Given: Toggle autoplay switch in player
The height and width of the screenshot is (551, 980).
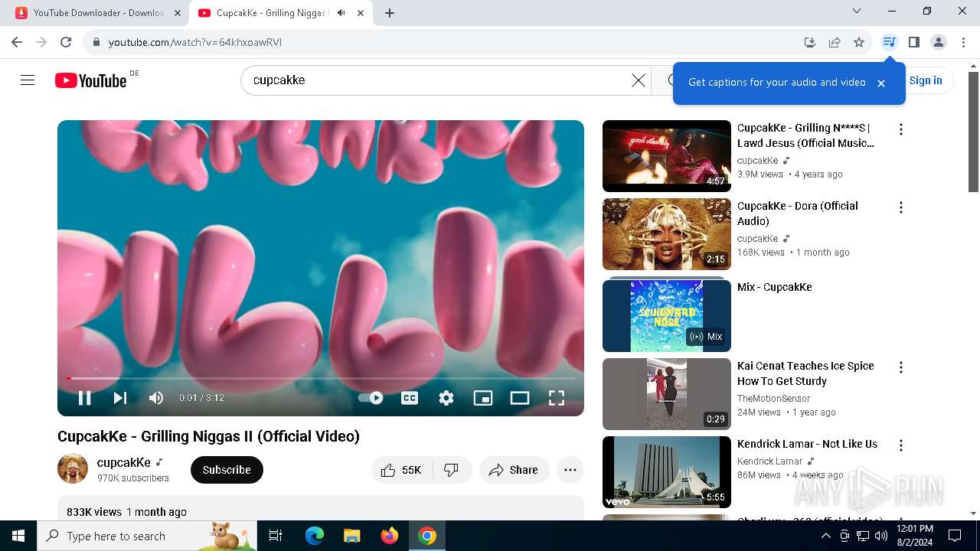Looking at the screenshot, I should (371, 398).
